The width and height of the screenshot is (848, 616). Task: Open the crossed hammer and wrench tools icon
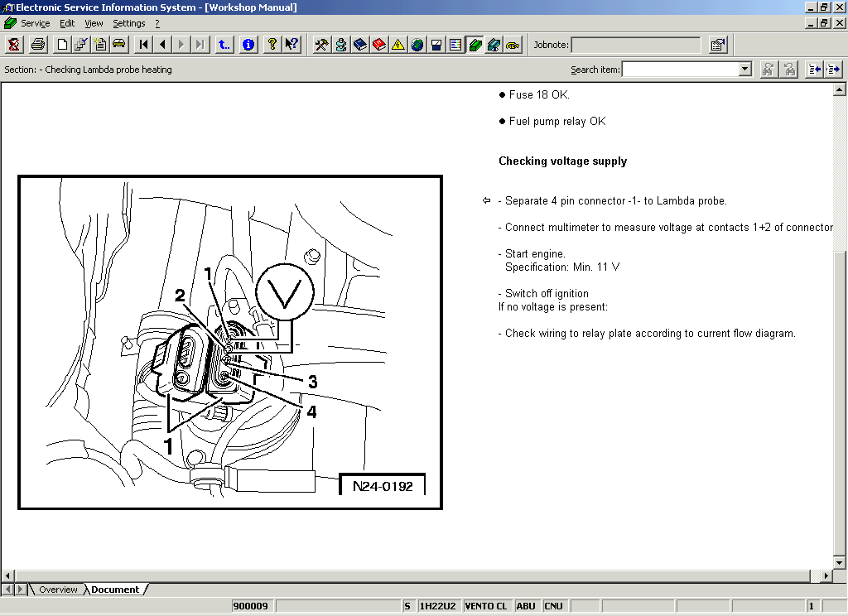coord(321,45)
